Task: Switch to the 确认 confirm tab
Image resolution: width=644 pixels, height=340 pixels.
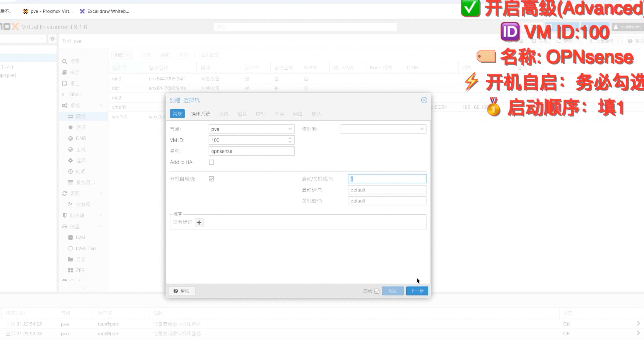Action: pos(316,114)
